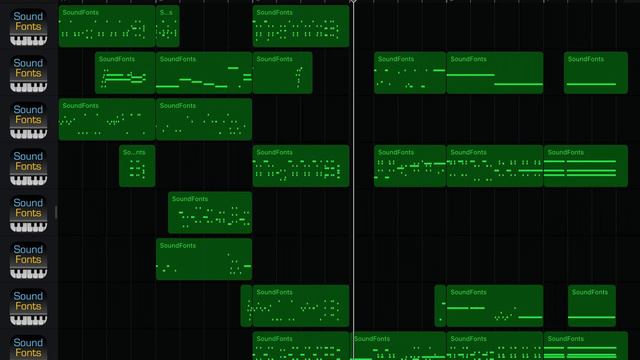Viewport: 640px width, 360px height.
Task: Select the second MIDI region on track four
Action: (301, 166)
